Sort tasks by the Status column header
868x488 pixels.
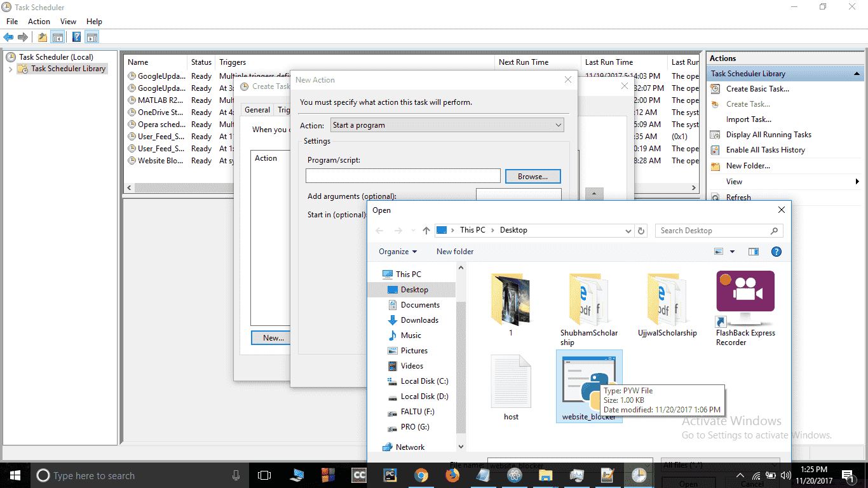click(201, 62)
